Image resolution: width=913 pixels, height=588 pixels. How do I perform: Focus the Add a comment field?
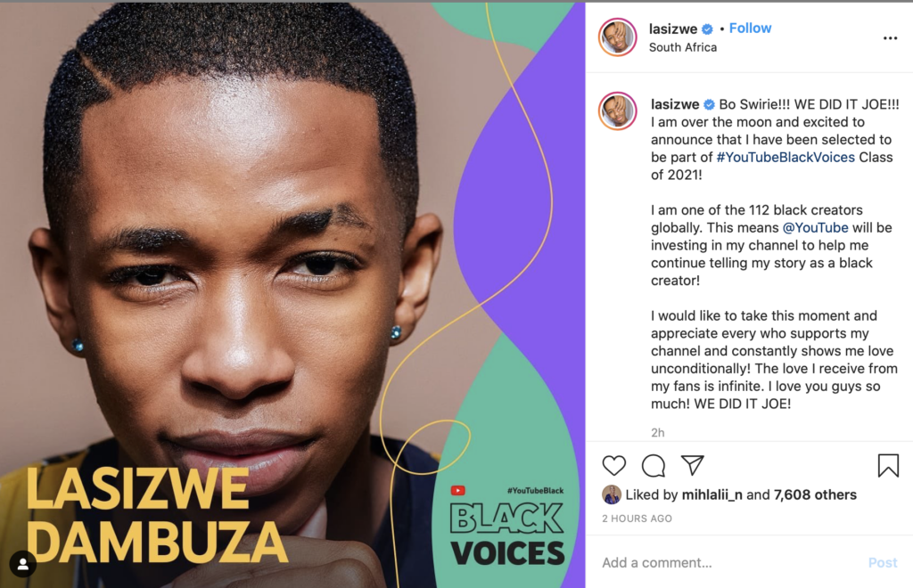[729, 562]
